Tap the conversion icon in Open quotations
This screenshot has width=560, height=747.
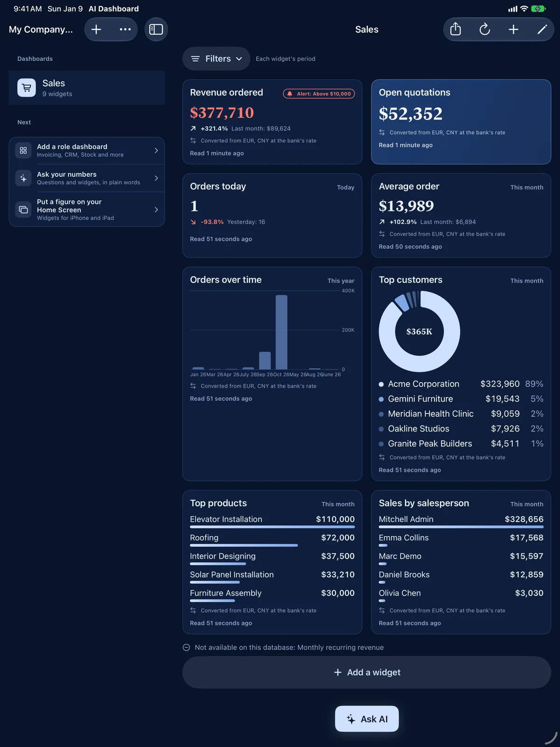382,133
